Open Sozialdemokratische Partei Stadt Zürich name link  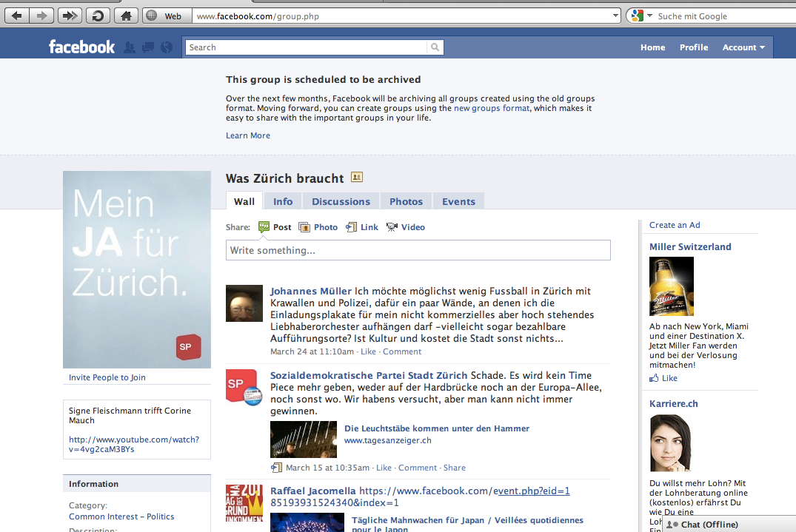pyautogui.click(x=369, y=375)
